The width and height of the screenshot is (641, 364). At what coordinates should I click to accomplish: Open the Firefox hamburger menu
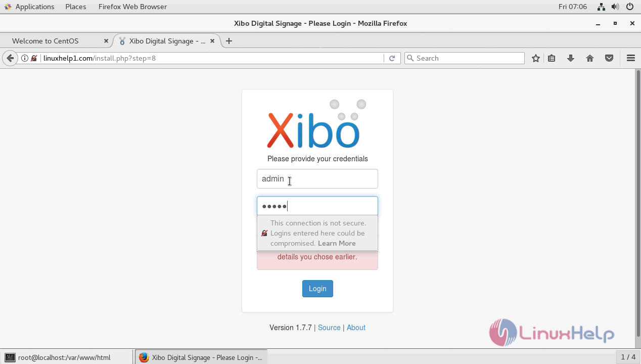pyautogui.click(x=631, y=58)
